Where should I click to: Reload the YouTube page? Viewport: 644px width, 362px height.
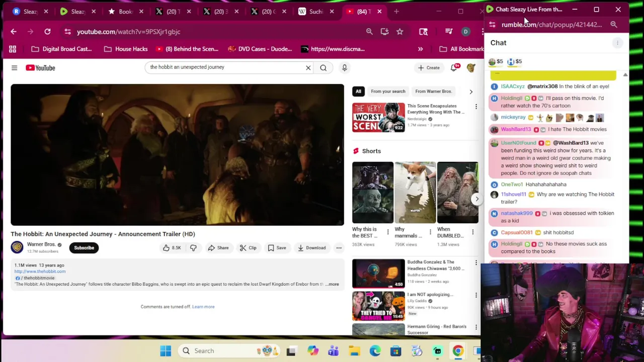pyautogui.click(x=47, y=32)
